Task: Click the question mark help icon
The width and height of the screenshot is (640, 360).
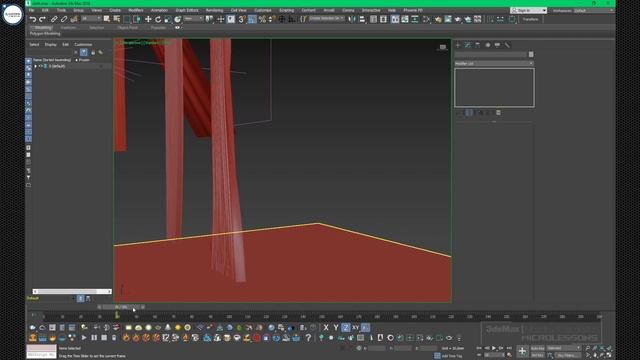Action: (308, 338)
